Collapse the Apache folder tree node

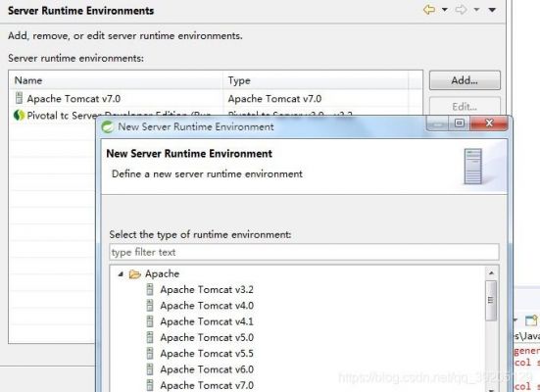pos(121,274)
